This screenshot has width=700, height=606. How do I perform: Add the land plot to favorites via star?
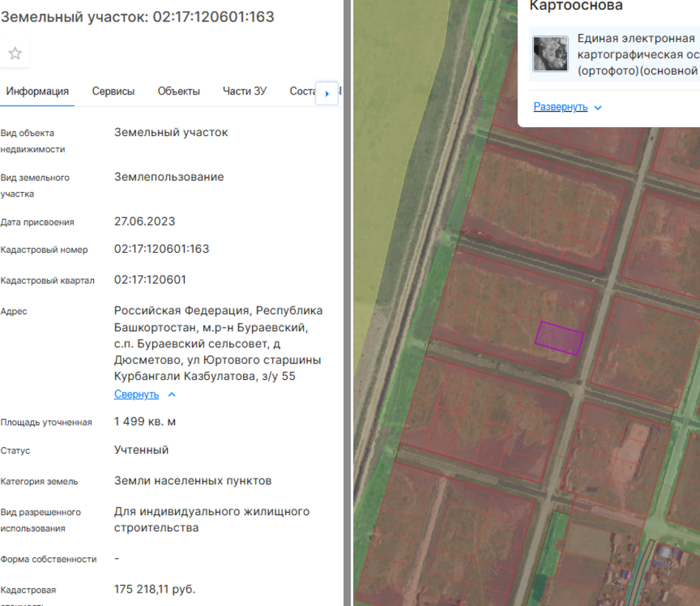click(15, 53)
